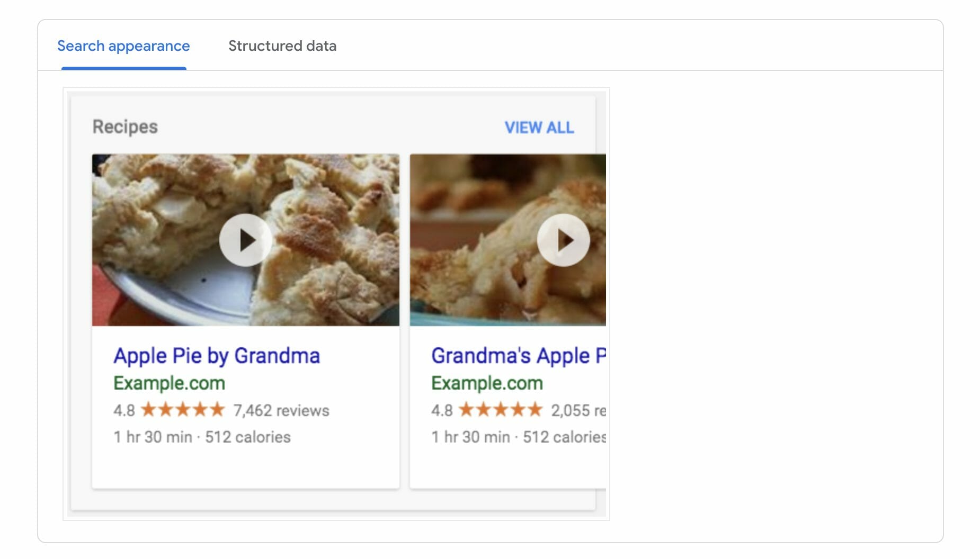
Task: Click the 4.8 rating score on the second card
Action: 441,409
